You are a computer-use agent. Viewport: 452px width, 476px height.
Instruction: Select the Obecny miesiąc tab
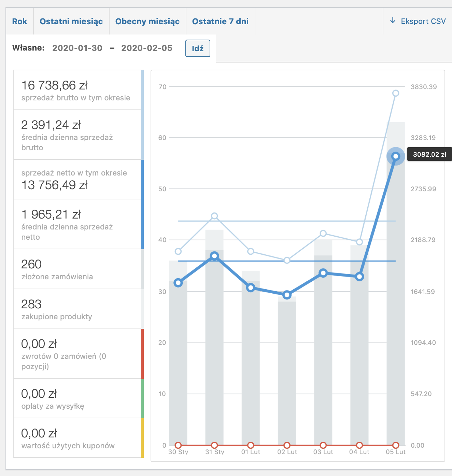[147, 22]
